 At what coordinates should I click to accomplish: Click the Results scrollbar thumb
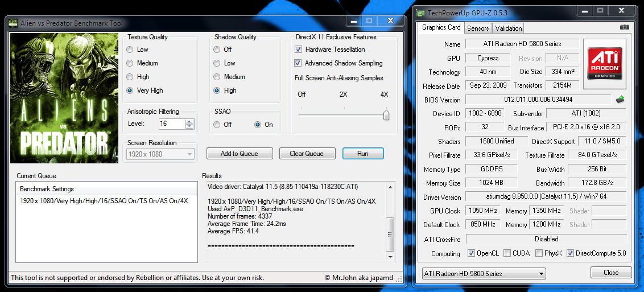[391, 235]
